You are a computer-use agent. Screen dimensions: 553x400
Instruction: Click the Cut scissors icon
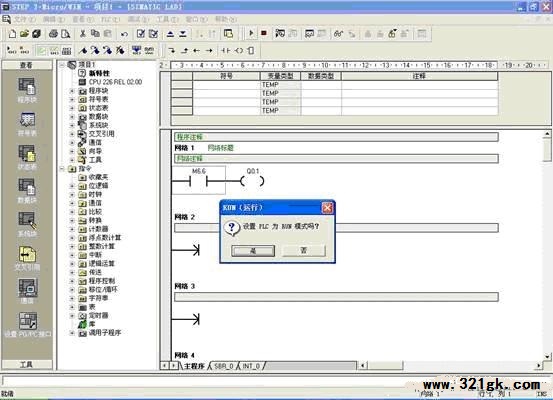pyautogui.click(x=83, y=34)
